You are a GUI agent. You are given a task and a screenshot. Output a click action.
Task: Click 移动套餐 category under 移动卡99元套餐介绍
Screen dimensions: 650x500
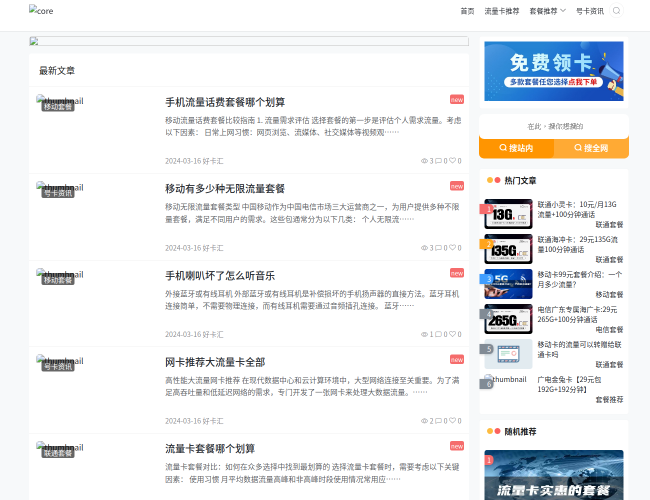point(609,295)
